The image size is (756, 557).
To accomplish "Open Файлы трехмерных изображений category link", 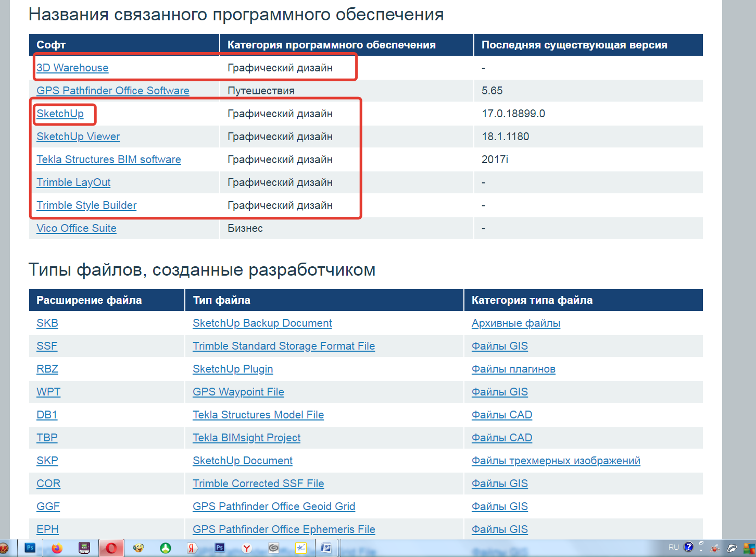I will [x=556, y=461].
